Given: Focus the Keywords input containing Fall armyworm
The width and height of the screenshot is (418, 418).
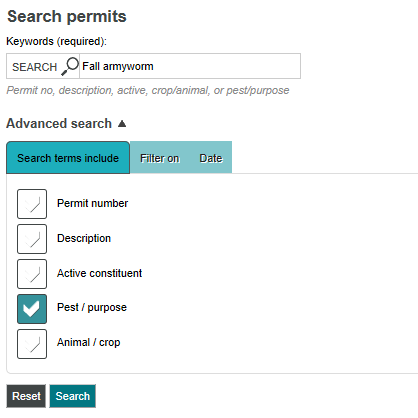Looking at the screenshot, I should [190, 66].
